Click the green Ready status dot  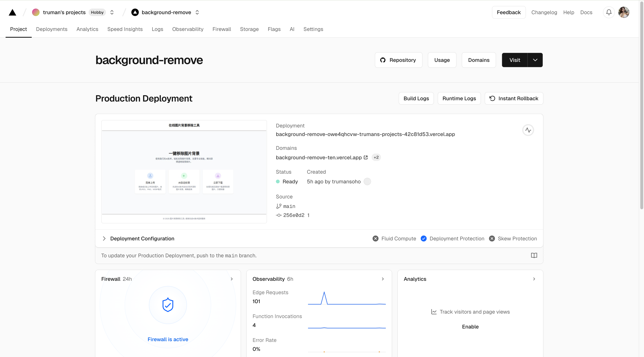278,181
